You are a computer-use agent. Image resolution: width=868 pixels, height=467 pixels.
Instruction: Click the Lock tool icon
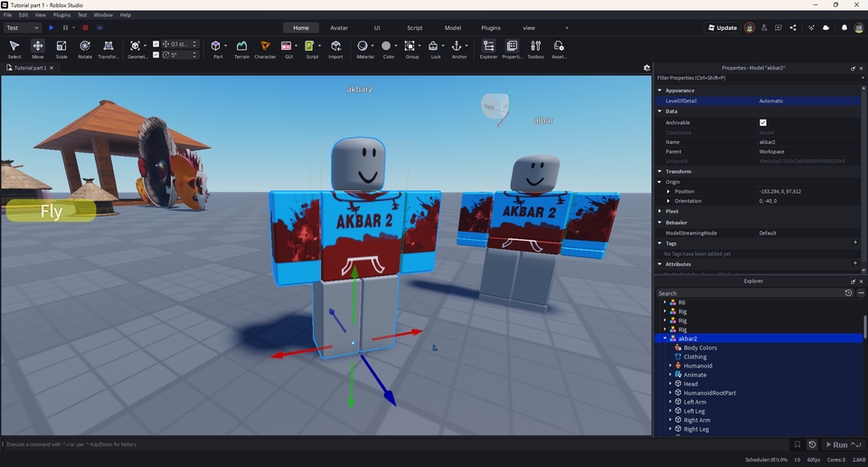(433, 46)
